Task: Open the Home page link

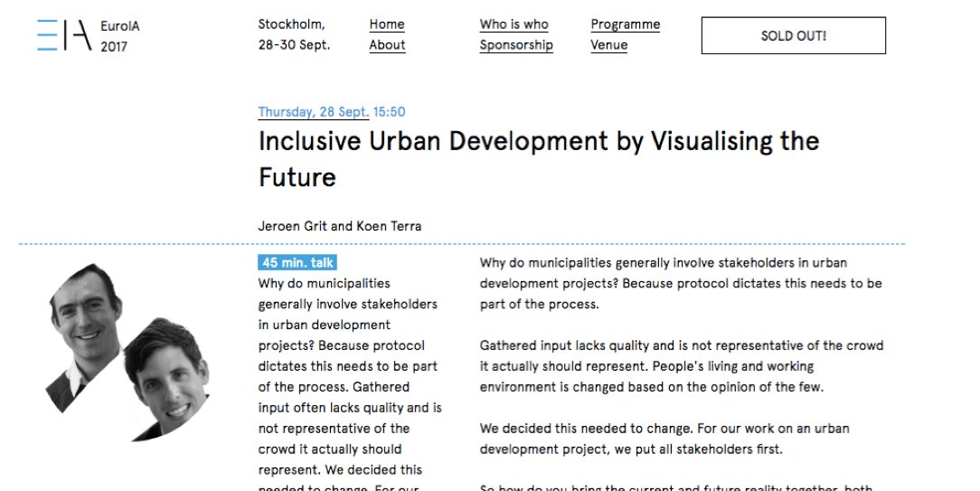Action: point(387,24)
